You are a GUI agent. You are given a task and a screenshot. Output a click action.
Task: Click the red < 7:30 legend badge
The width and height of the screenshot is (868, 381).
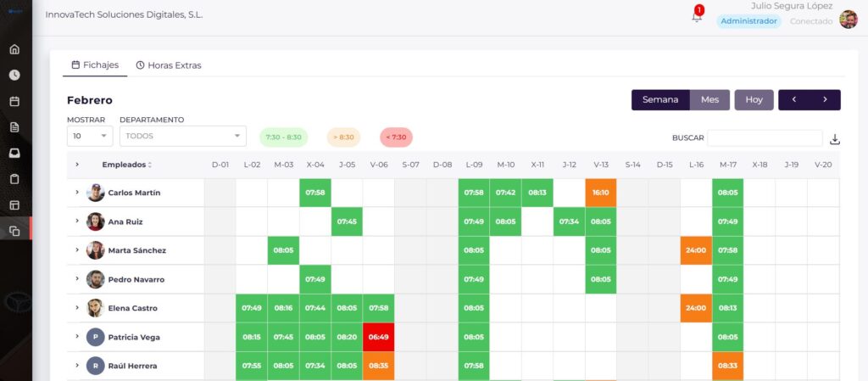click(x=396, y=137)
